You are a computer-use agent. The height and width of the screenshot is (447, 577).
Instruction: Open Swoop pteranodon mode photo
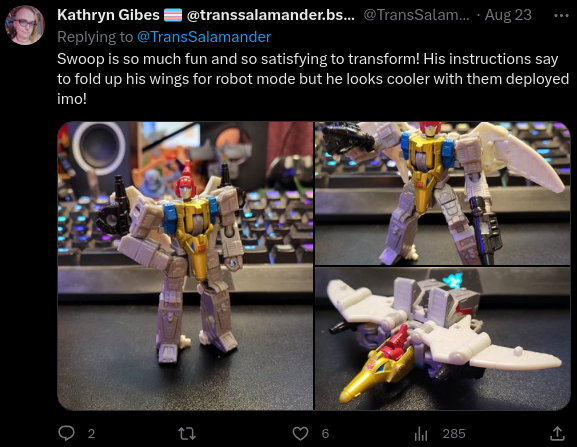point(443,338)
